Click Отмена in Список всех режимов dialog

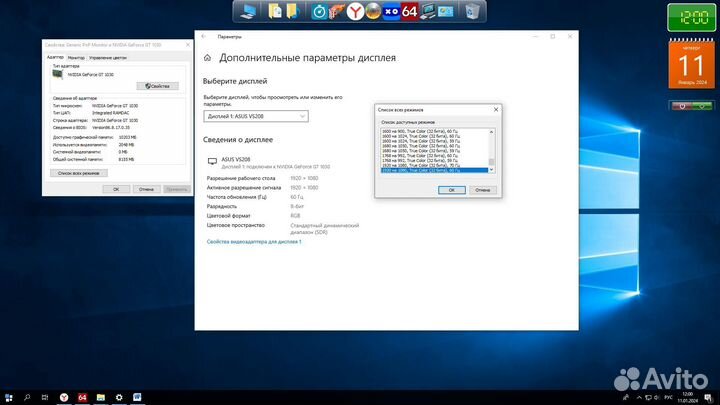tap(483, 190)
